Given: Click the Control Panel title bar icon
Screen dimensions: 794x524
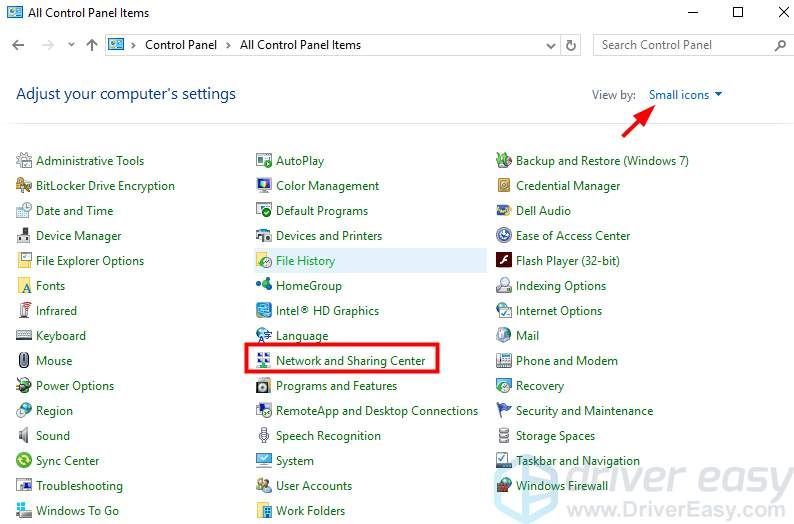Looking at the screenshot, I should (x=15, y=12).
